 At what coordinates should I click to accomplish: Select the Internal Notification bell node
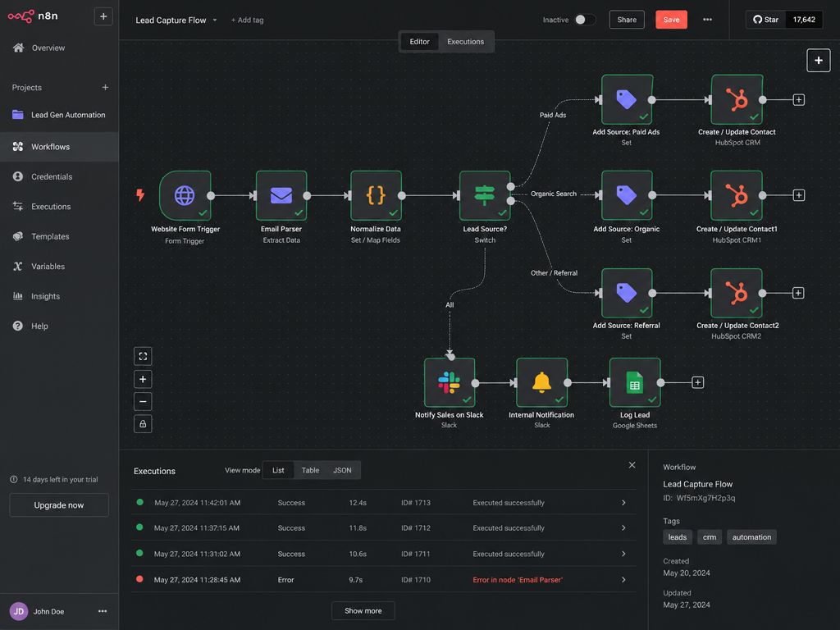click(541, 382)
